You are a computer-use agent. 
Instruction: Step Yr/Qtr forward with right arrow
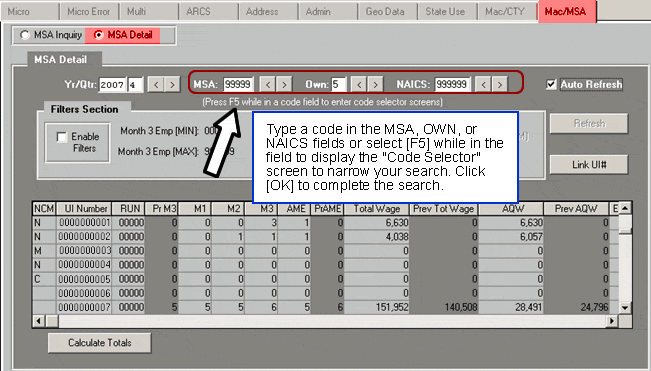pyautogui.click(x=172, y=85)
